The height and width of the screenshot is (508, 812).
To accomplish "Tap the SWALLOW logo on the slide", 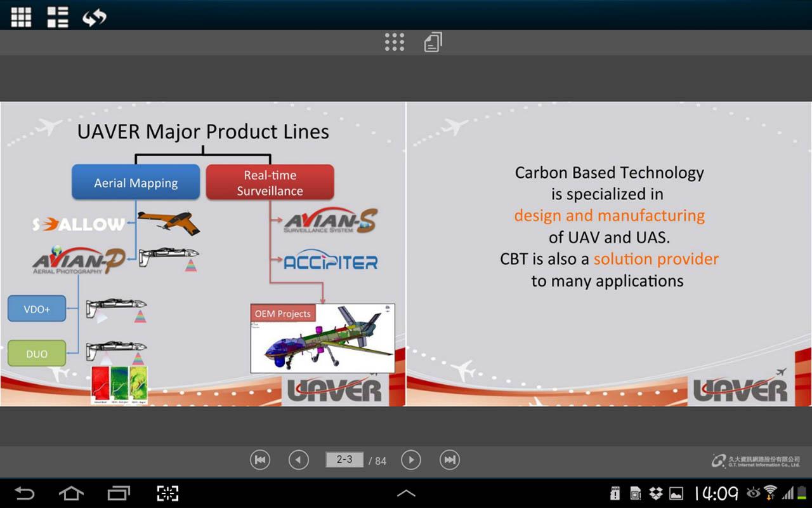I will click(x=79, y=224).
